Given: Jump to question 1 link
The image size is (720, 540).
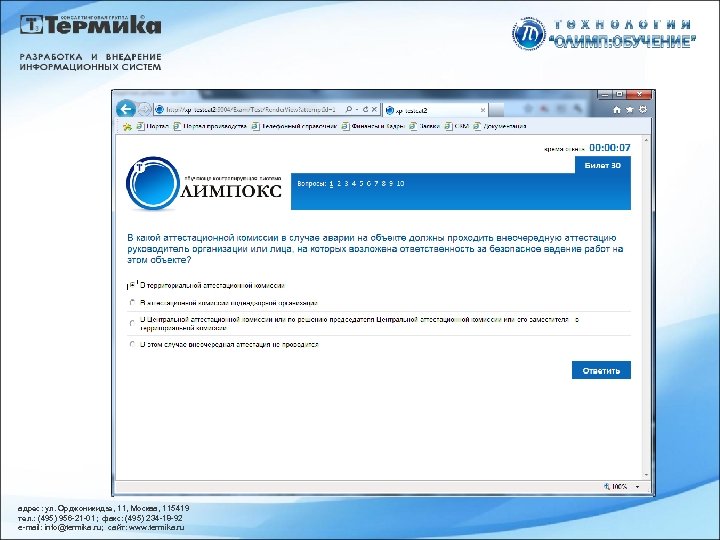Looking at the screenshot, I should (x=331, y=184).
